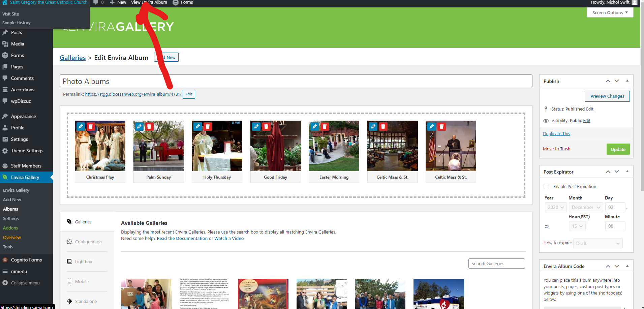The width and height of the screenshot is (644, 309).
Task: Open the Screen Options dropdown
Action: click(610, 12)
